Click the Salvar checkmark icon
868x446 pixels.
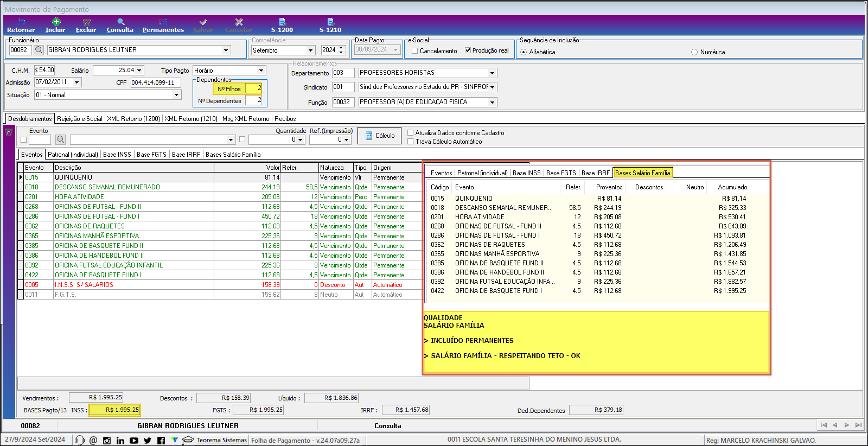203,22
